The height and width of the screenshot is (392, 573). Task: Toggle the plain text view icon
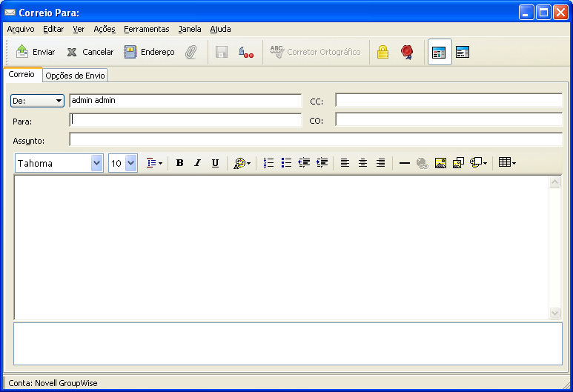[463, 52]
